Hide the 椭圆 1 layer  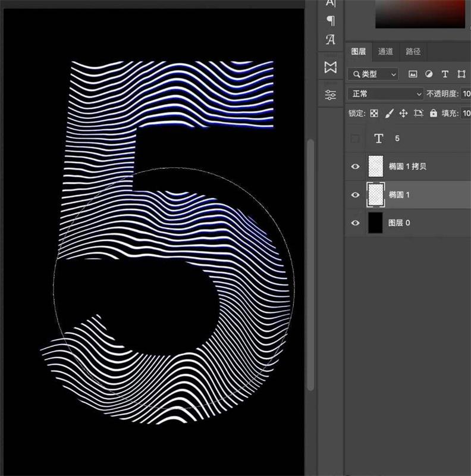(x=355, y=195)
